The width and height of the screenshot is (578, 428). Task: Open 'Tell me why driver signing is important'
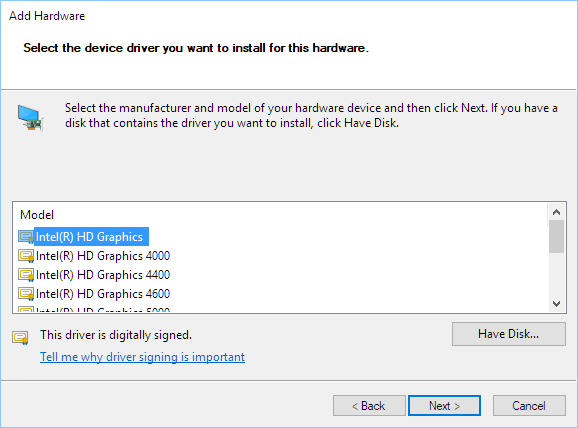point(142,357)
